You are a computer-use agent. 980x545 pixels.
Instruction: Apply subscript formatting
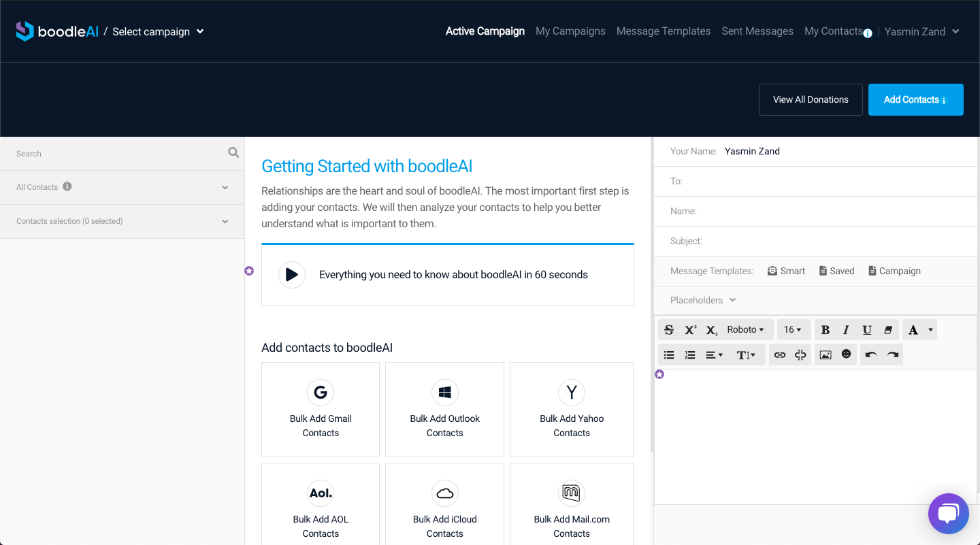point(711,330)
